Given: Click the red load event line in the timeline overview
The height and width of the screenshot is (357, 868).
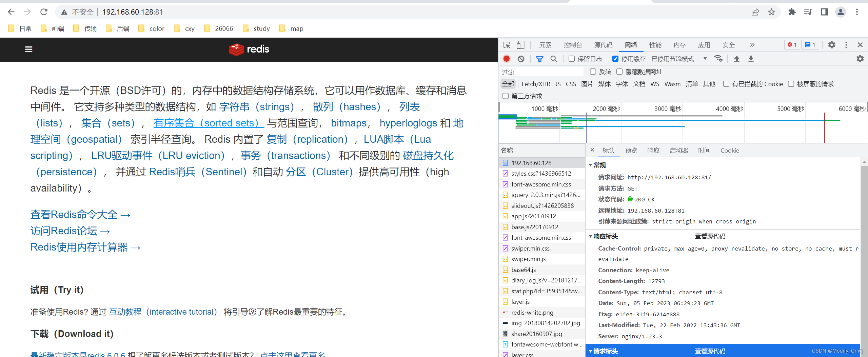Looking at the screenshot, I should pyautogui.click(x=825, y=127).
